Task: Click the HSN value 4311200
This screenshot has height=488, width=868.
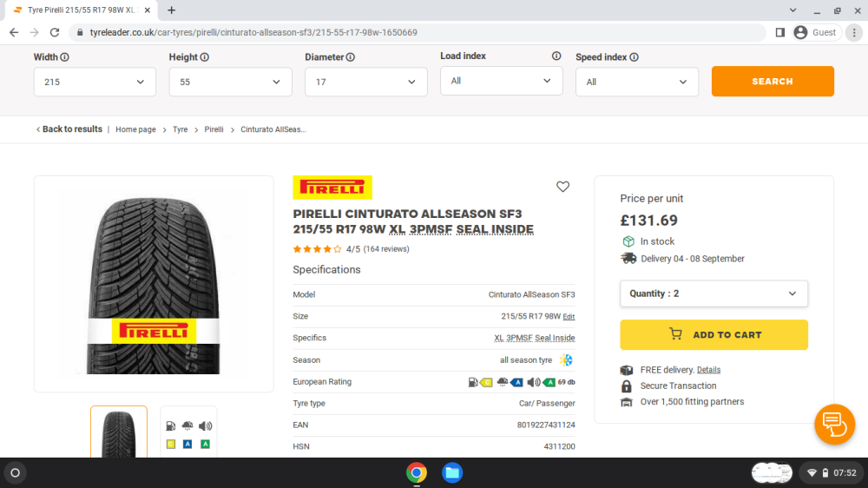Action: (559, 446)
